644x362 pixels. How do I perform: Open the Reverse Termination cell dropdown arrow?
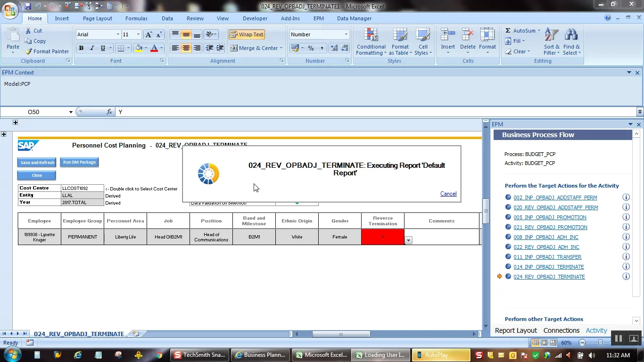click(x=408, y=240)
